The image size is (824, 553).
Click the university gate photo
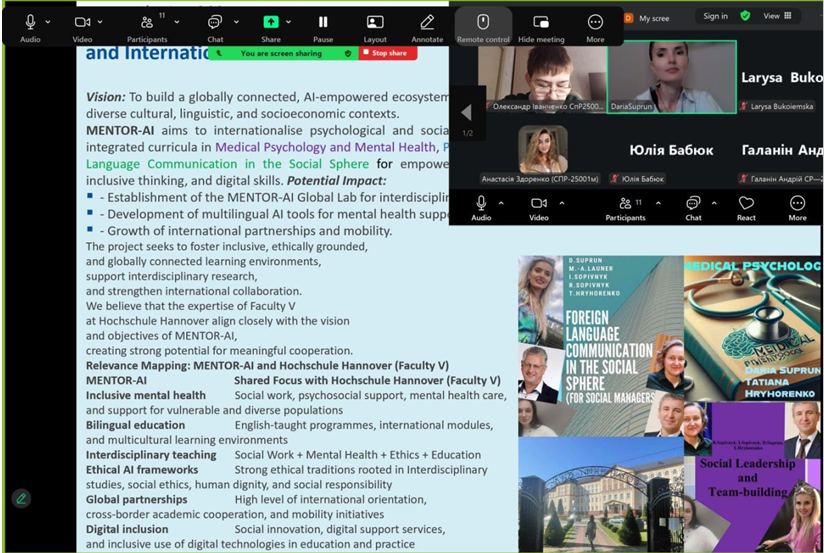tap(601, 494)
